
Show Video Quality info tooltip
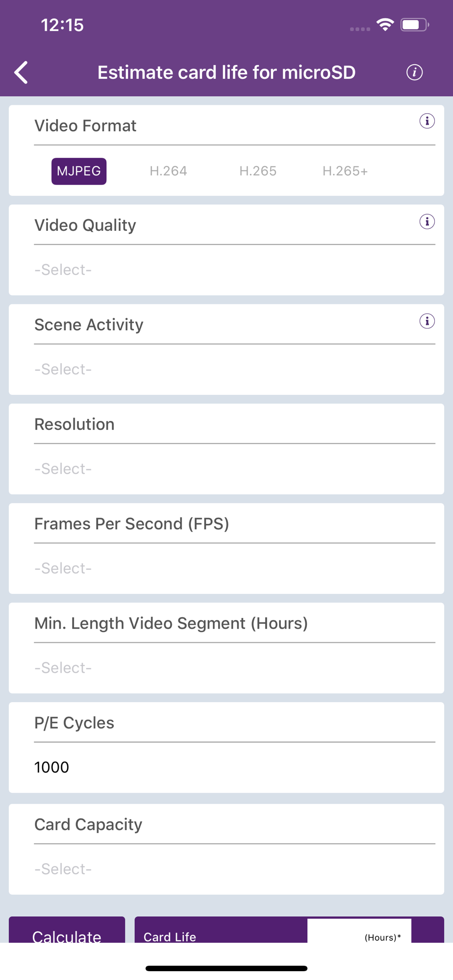(427, 221)
